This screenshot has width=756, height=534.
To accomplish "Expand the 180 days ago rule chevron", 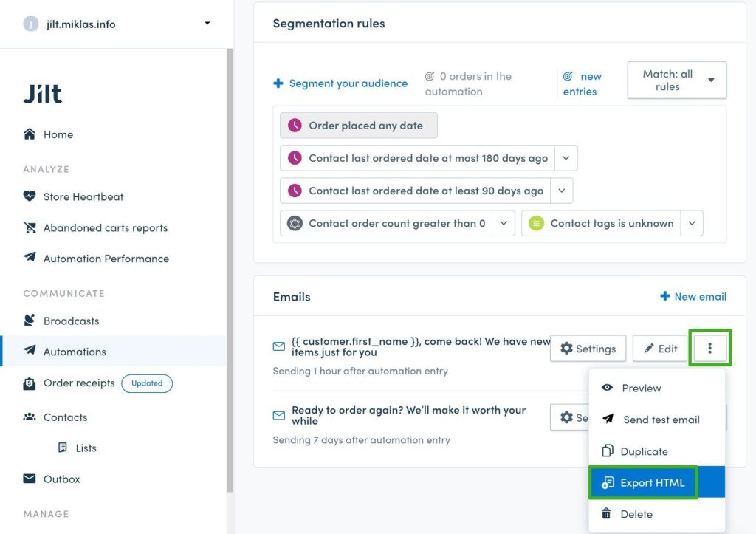I will 566,158.
